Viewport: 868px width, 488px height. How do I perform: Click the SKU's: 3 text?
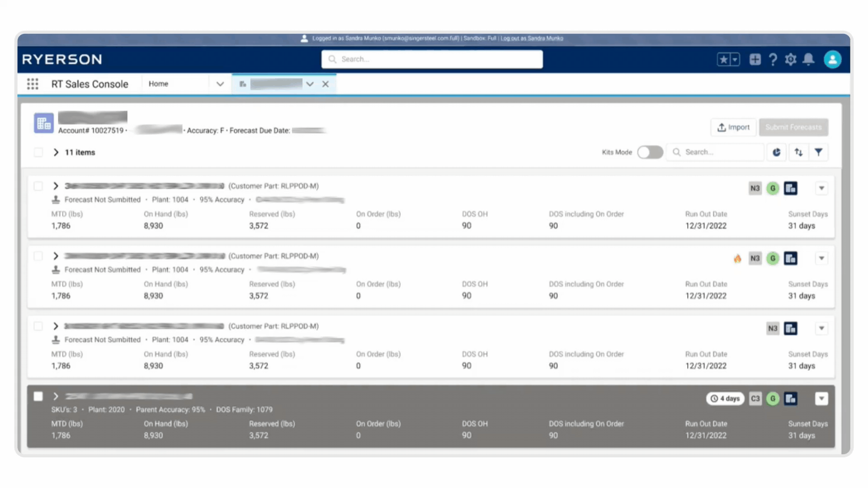[64, 410]
